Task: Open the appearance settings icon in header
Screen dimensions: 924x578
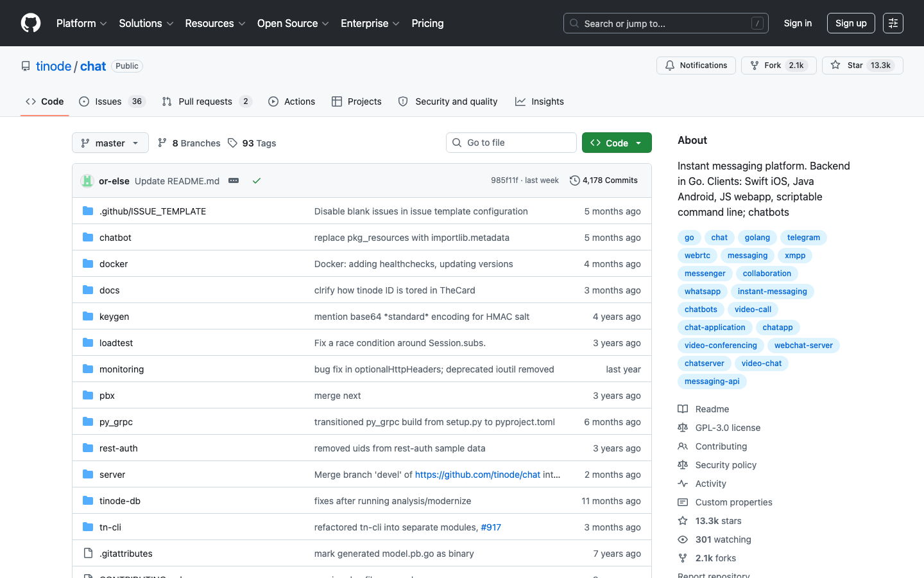Action: (893, 23)
